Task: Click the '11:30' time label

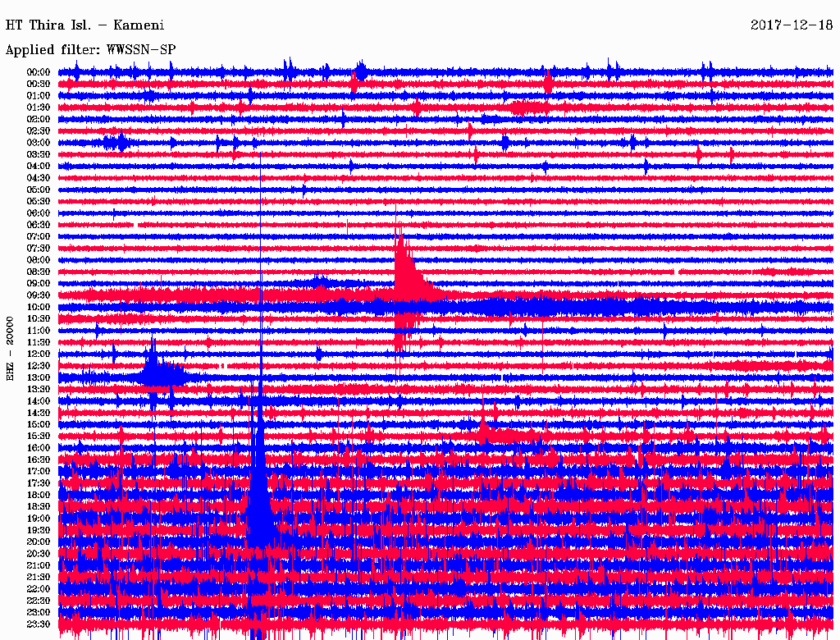Action: 39,342
